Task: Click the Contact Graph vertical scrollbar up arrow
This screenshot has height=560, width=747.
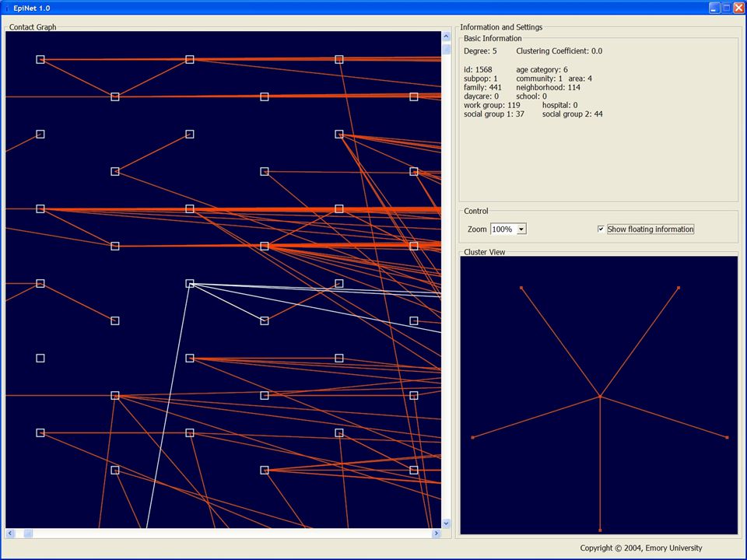Action: click(x=447, y=37)
